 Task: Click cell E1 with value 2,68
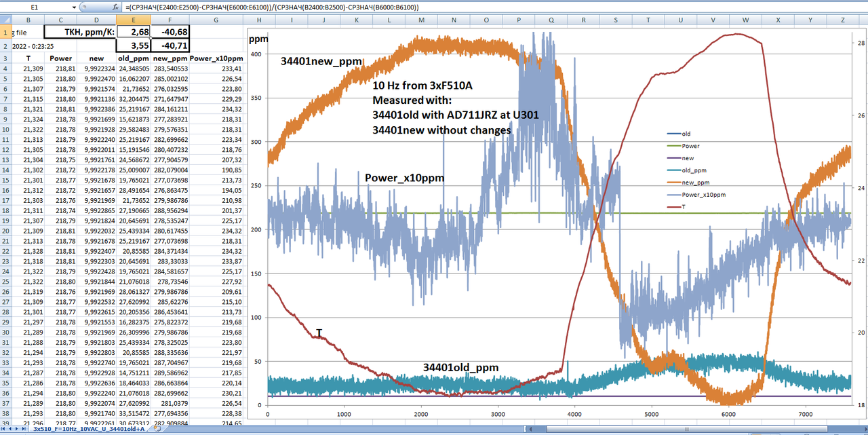tap(133, 32)
